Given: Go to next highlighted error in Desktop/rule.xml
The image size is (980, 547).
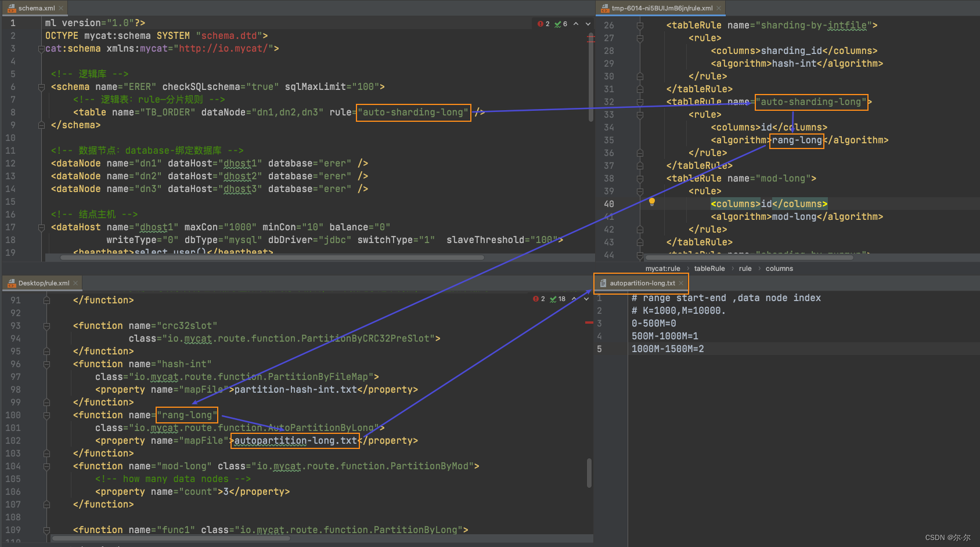Looking at the screenshot, I should coord(586,299).
